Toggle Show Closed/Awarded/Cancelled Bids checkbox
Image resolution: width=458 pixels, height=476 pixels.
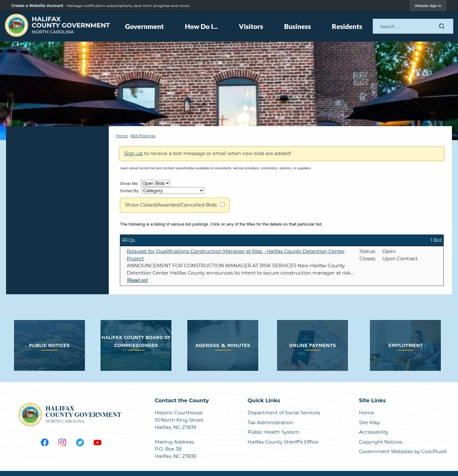pos(223,205)
